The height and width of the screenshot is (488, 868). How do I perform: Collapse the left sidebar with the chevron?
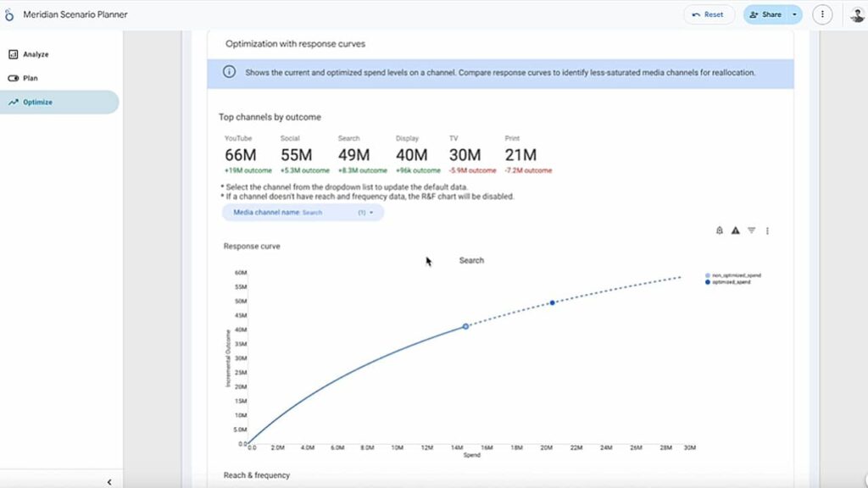click(108, 480)
